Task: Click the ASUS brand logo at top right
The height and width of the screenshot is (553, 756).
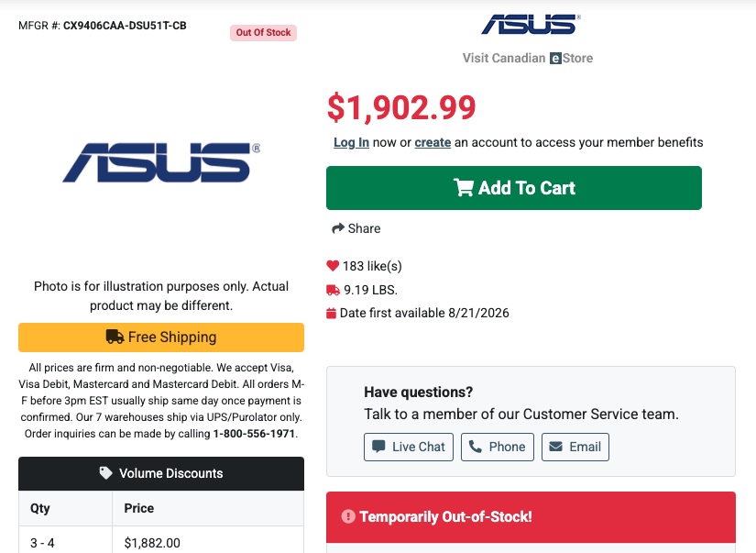Action: coord(531,24)
